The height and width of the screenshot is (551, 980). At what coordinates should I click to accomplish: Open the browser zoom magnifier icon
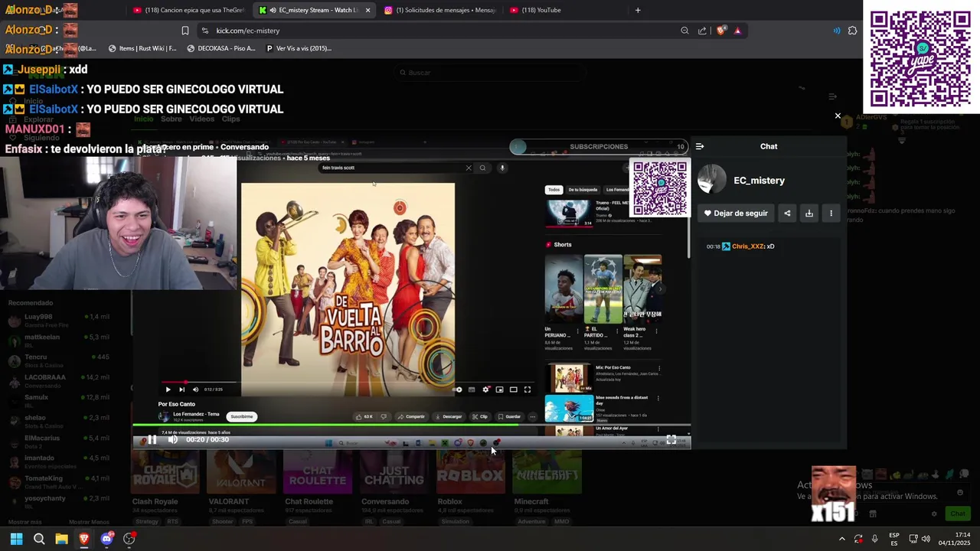coord(684,31)
